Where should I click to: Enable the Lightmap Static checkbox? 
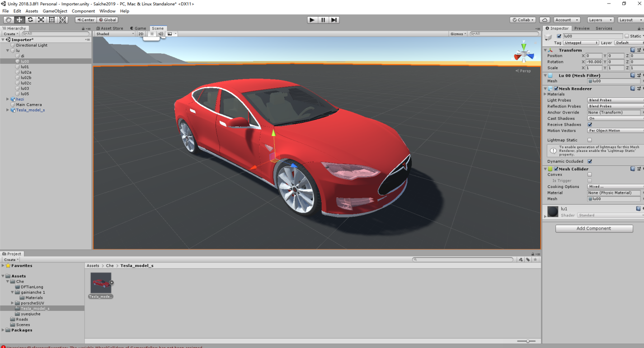[590, 140]
